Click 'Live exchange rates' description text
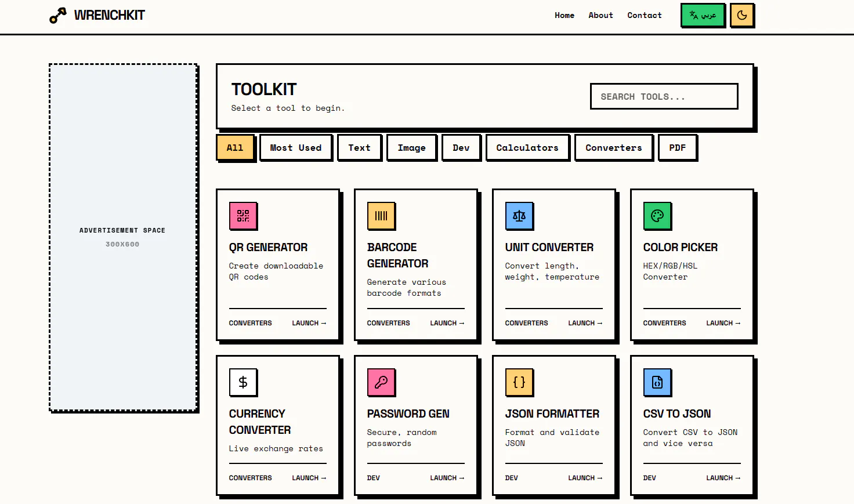854x504 pixels. 276,448
